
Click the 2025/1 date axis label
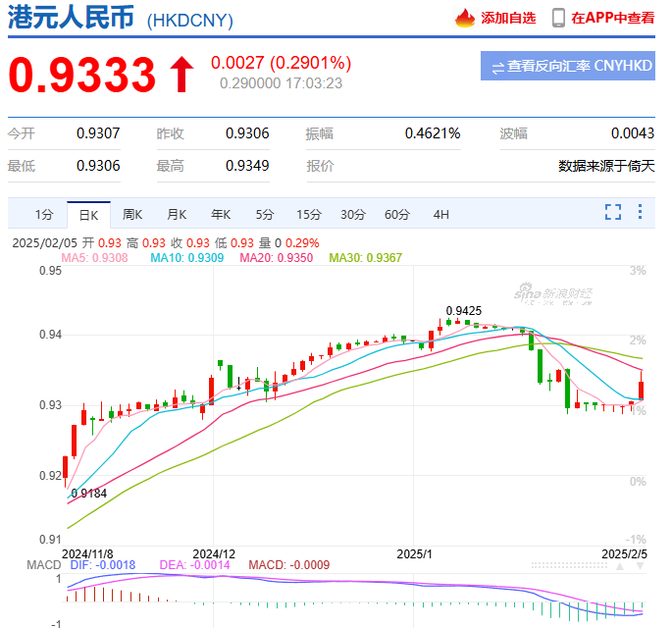(x=414, y=553)
